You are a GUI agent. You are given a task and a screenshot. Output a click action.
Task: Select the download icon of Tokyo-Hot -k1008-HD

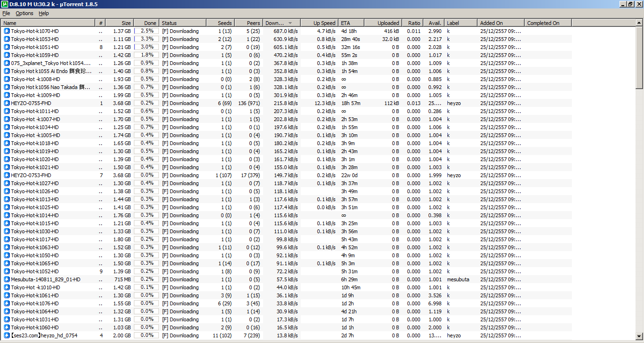click(x=7, y=79)
